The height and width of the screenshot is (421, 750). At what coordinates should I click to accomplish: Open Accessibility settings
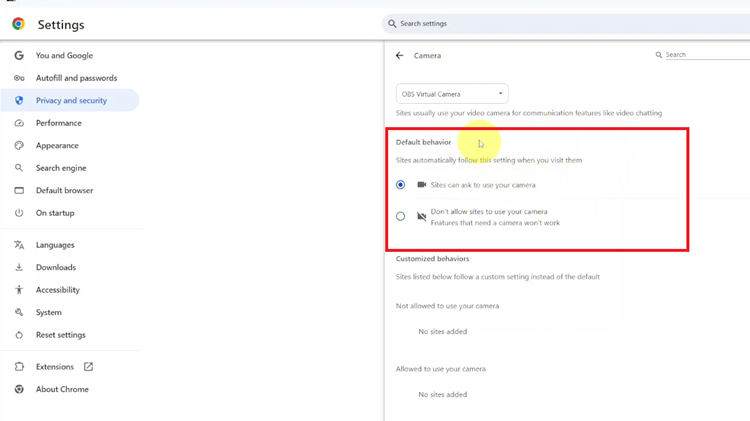[x=57, y=290]
